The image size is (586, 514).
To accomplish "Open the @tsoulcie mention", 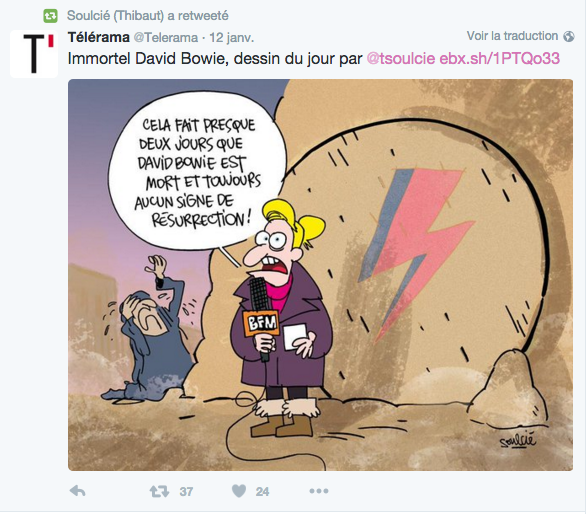I will [401, 59].
